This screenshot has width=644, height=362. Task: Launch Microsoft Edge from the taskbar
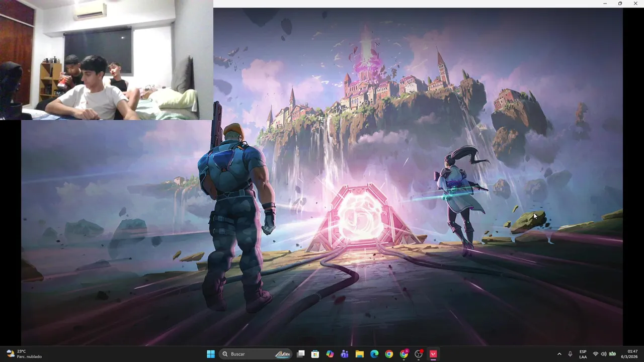click(374, 354)
